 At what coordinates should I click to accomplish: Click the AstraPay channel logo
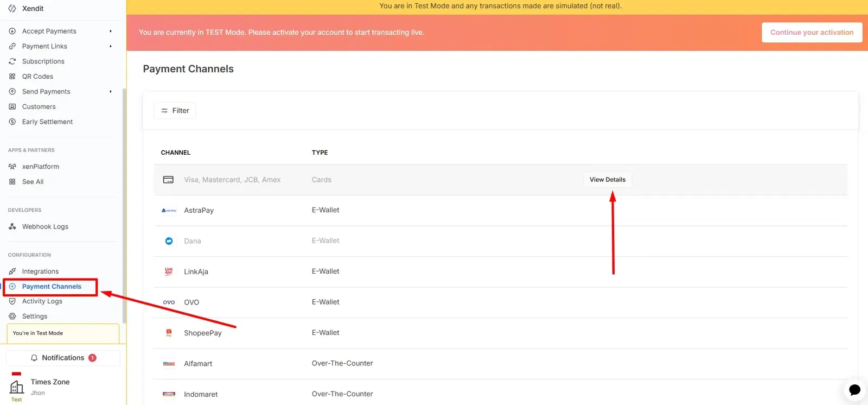coord(169,211)
